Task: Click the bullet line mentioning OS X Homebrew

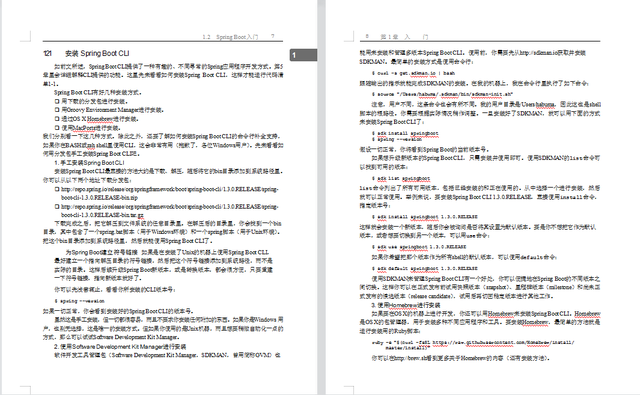Action: pyautogui.click(x=97, y=119)
